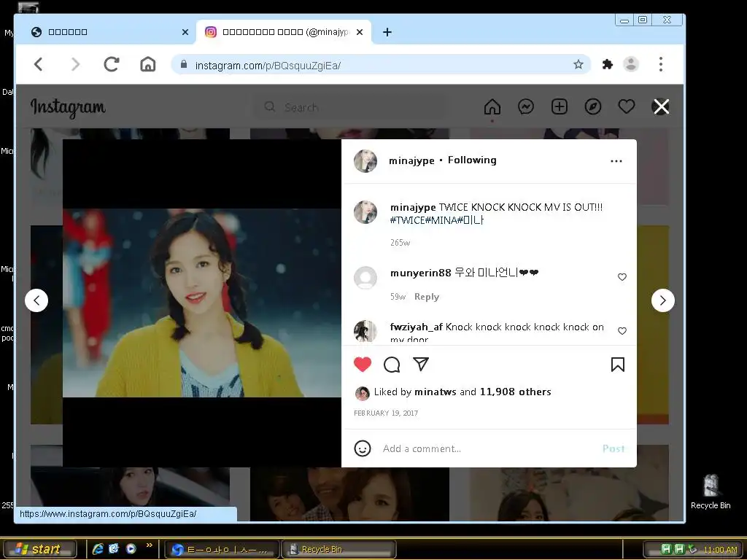
Task: Go to Instagram home feed icon
Action: point(492,106)
